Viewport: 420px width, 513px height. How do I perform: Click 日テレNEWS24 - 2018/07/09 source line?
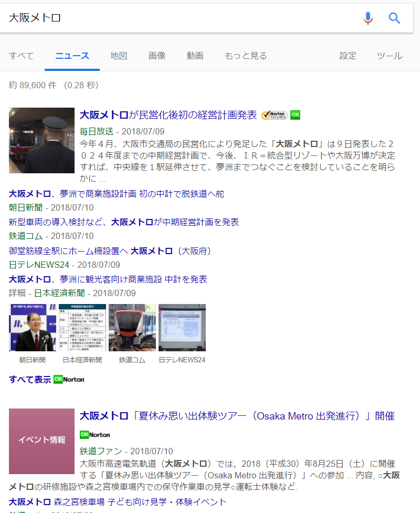pyautogui.click(x=65, y=265)
